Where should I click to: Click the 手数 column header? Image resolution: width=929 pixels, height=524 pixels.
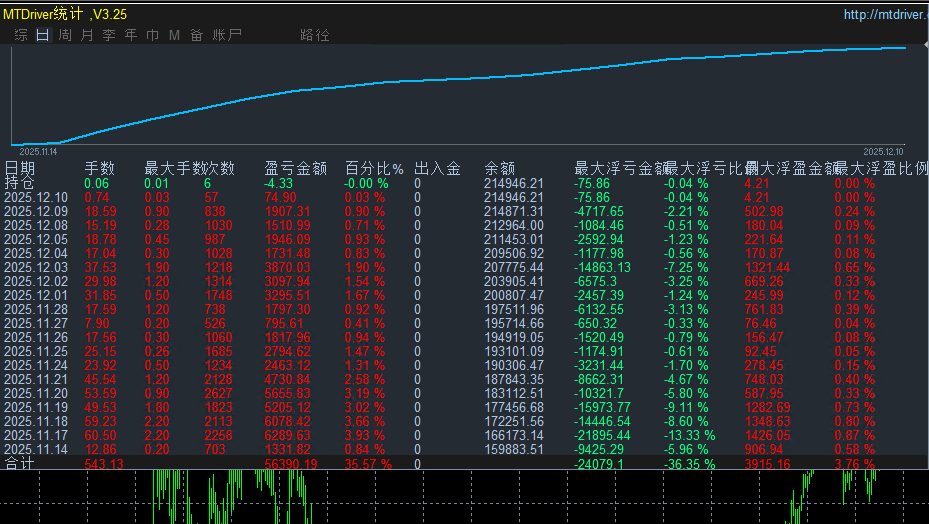tap(100, 168)
